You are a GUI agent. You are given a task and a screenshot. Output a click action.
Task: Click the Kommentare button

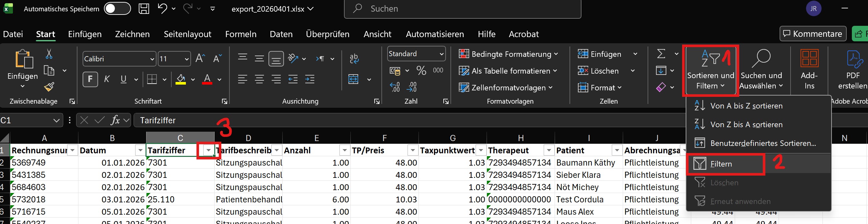(x=812, y=34)
